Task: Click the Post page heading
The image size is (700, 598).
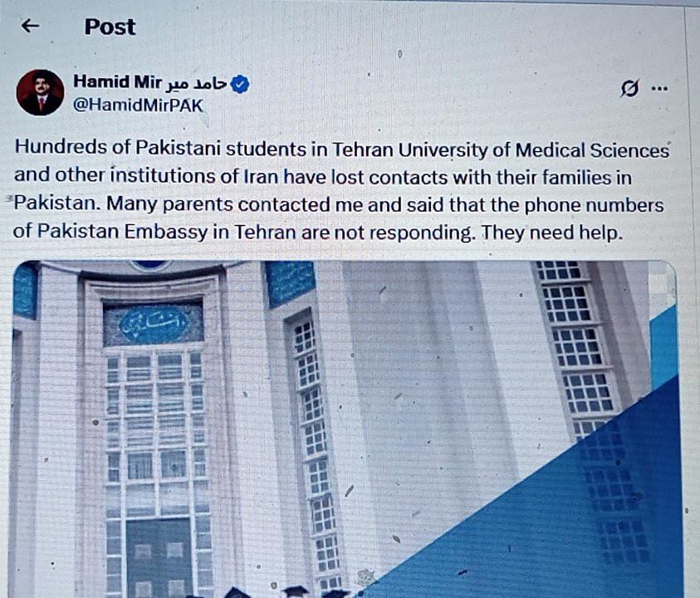Action: coord(110,27)
